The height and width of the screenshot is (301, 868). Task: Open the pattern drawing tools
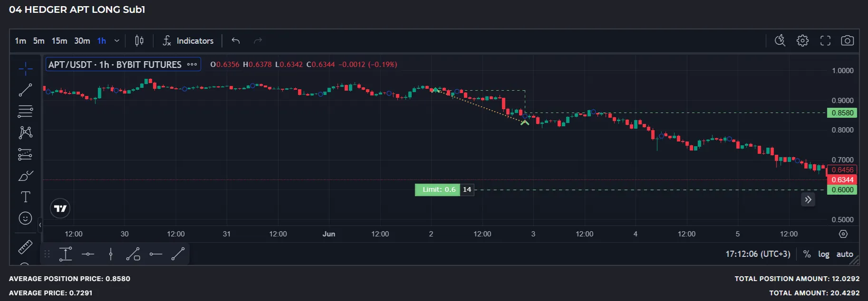(26, 132)
